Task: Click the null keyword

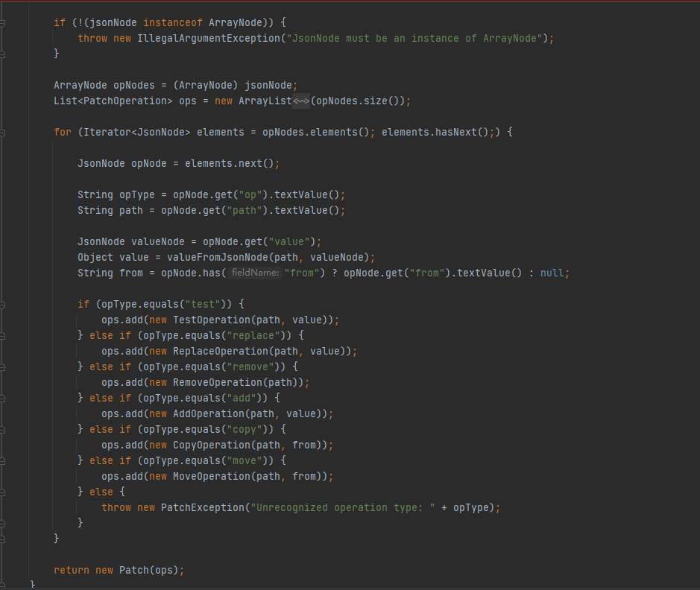Action: (552, 273)
